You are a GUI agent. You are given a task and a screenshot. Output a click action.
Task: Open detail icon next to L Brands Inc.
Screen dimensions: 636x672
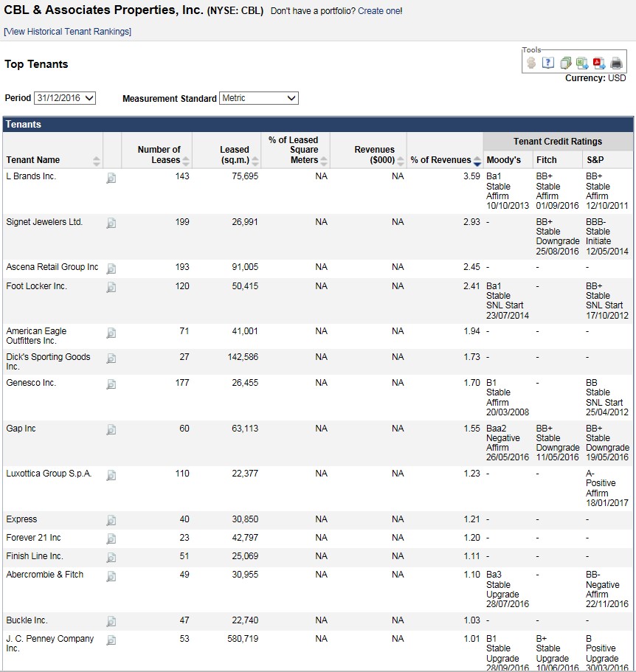(111, 178)
